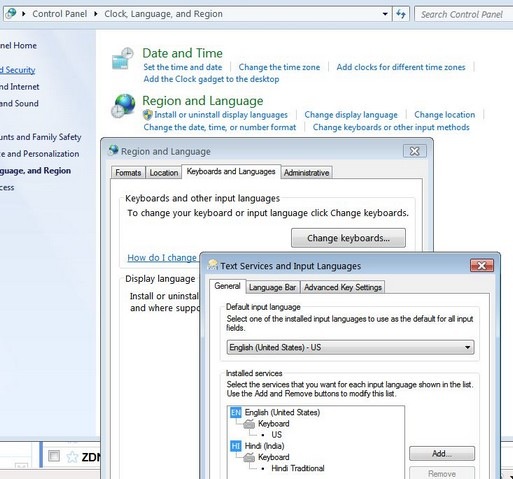Screen dimensions: 513x479
Task: Click the Network and Internet sidebar item
Action: tap(20, 87)
